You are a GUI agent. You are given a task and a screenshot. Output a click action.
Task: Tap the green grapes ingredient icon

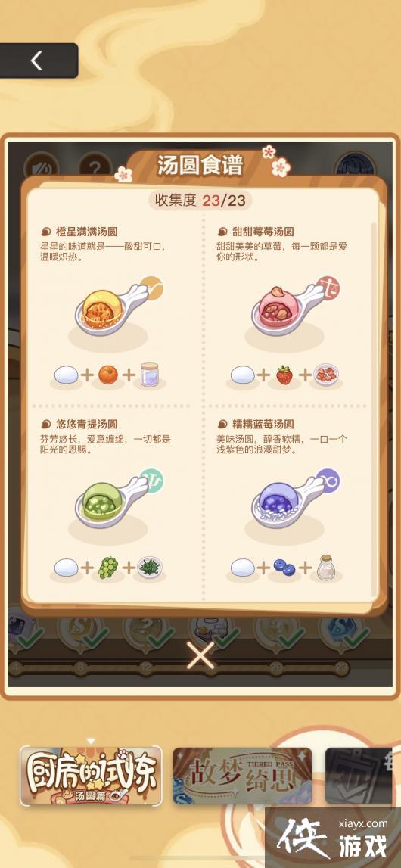pos(108,568)
